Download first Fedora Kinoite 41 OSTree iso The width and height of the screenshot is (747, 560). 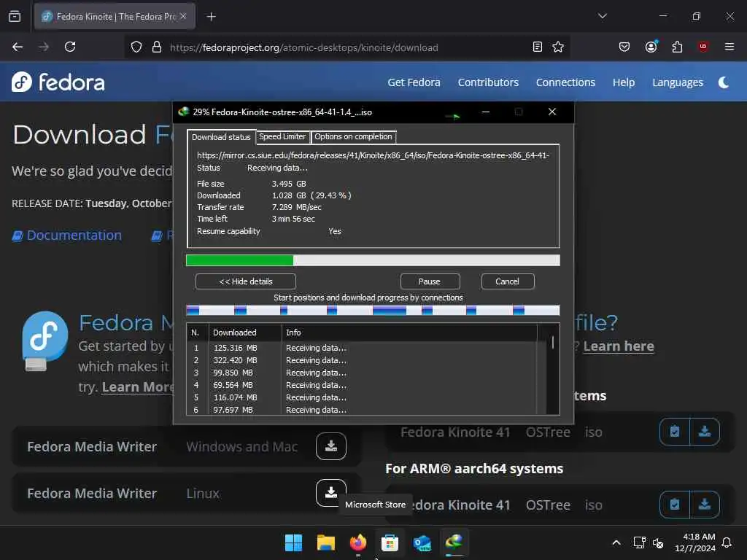click(x=705, y=432)
